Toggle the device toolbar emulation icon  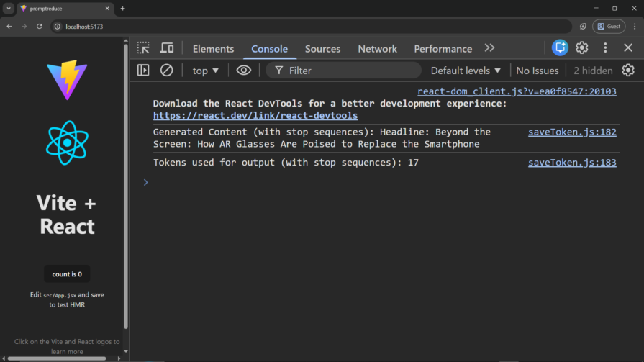(166, 48)
